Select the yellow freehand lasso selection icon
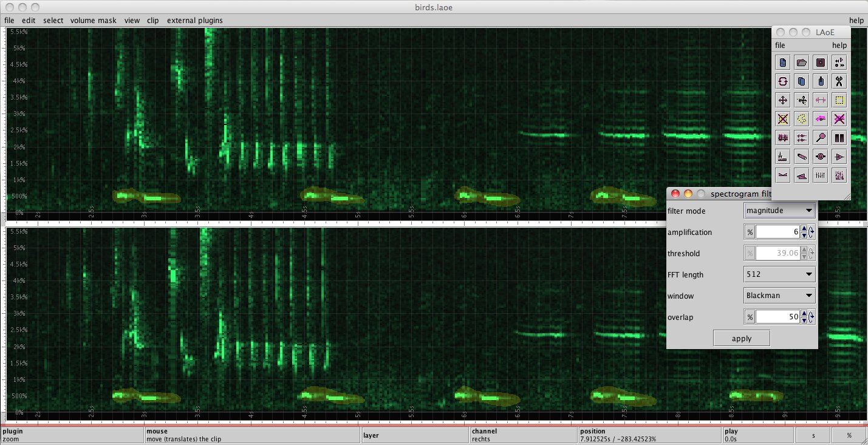Viewport: 868px width, 445px height. pos(802,119)
